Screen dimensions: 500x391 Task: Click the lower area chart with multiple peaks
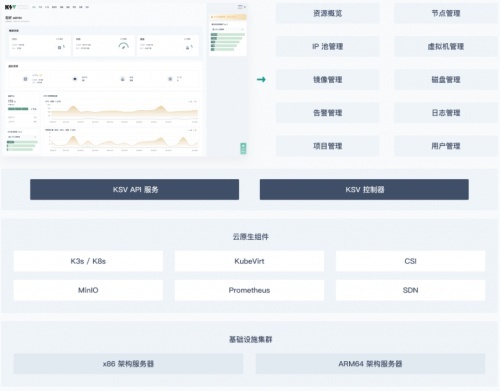click(x=123, y=141)
